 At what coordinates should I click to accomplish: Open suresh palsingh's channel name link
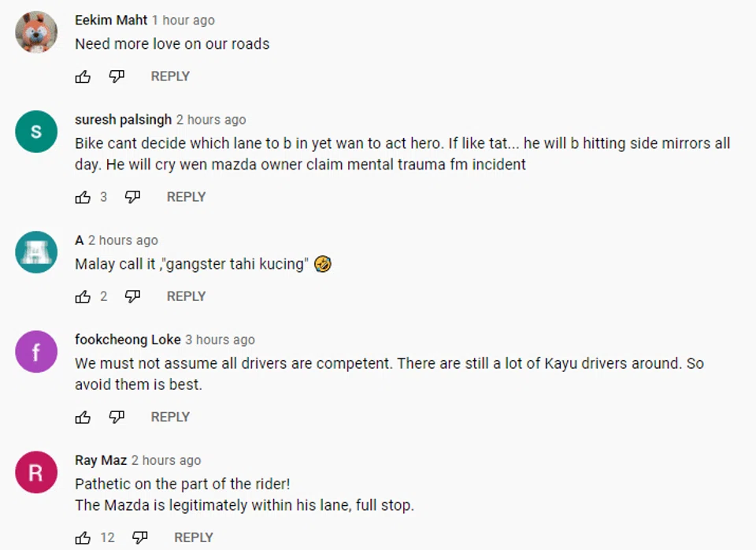tap(123, 120)
